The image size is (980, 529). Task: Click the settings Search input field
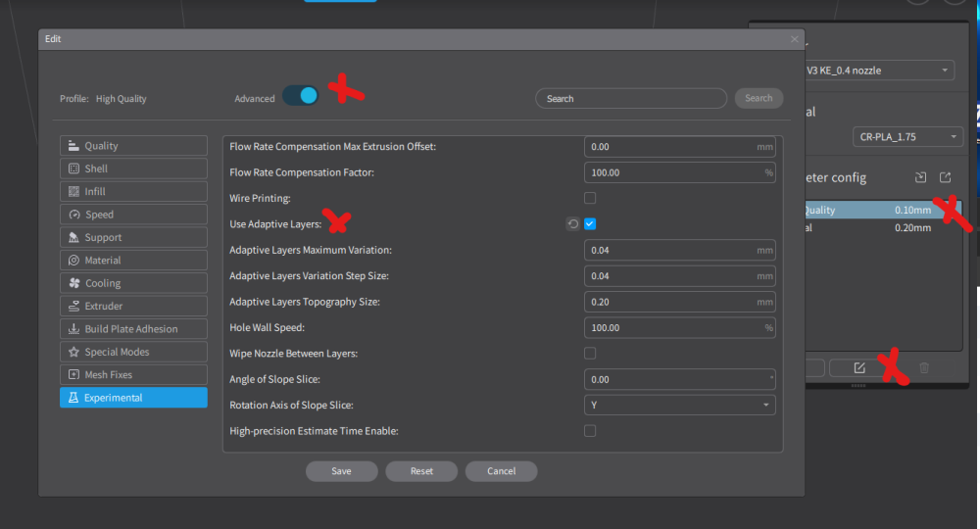pyautogui.click(x=631, y=98)
